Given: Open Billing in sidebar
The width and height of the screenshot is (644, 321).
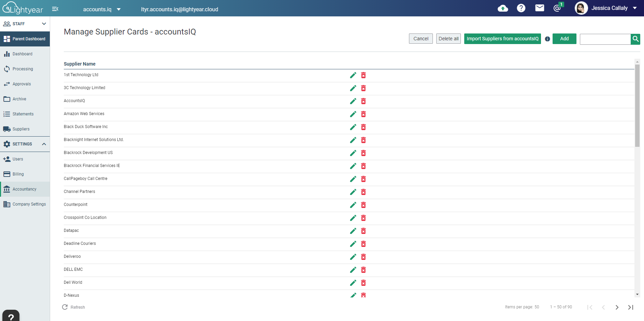Looking at the screenshot, I should pos(25,174).
